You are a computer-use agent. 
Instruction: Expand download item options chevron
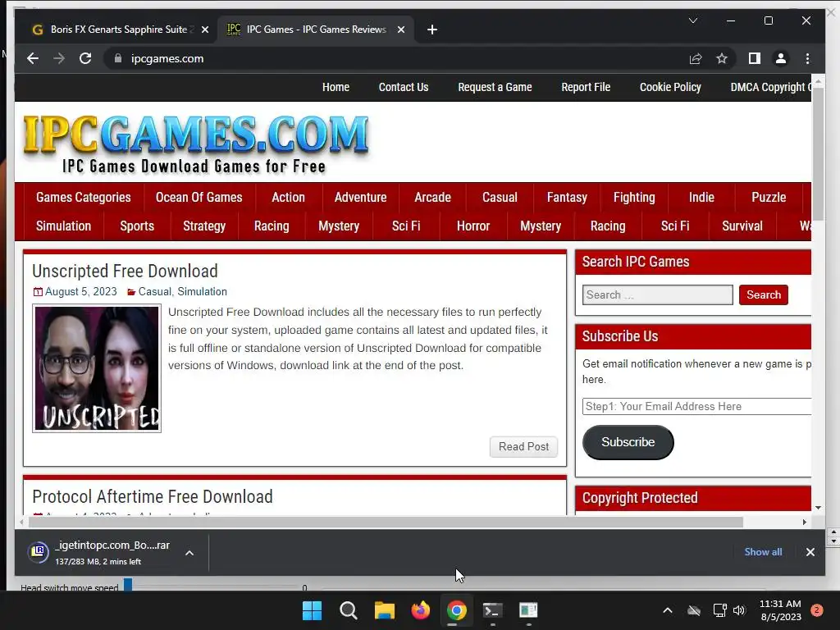click(189, 553)
